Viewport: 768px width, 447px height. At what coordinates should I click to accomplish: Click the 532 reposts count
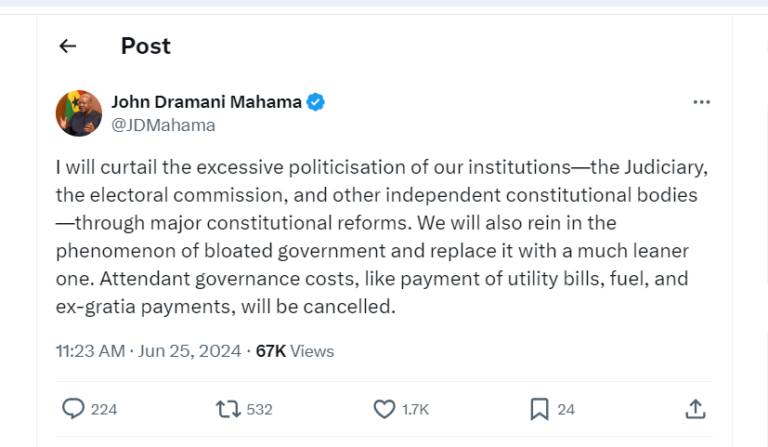tap(259, 409)
